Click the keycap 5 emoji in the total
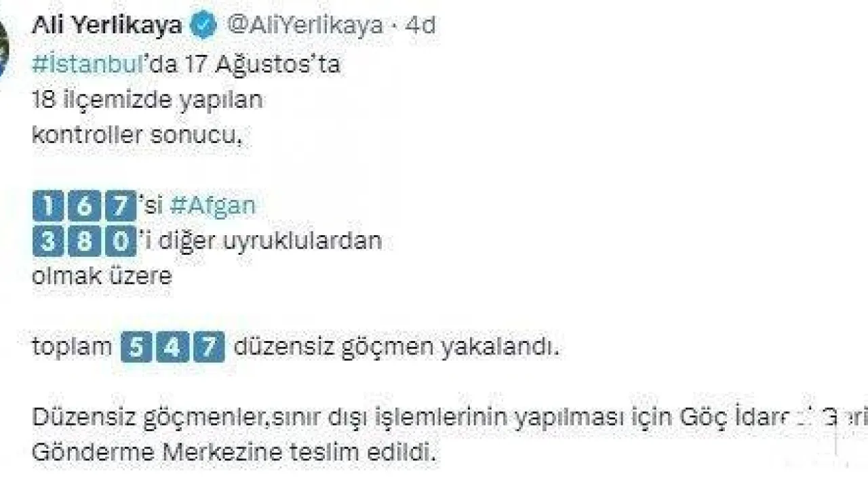 pos(136,348)
